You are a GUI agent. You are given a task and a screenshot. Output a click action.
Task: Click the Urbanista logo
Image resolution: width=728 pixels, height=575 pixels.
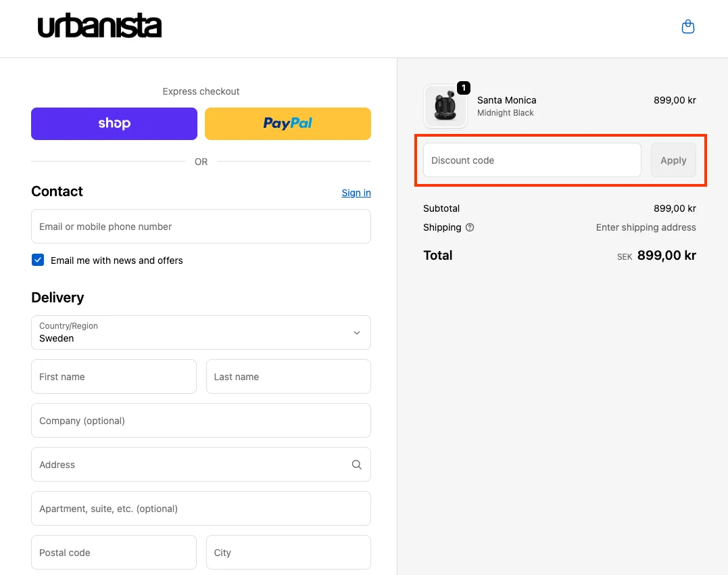[99, 26]
